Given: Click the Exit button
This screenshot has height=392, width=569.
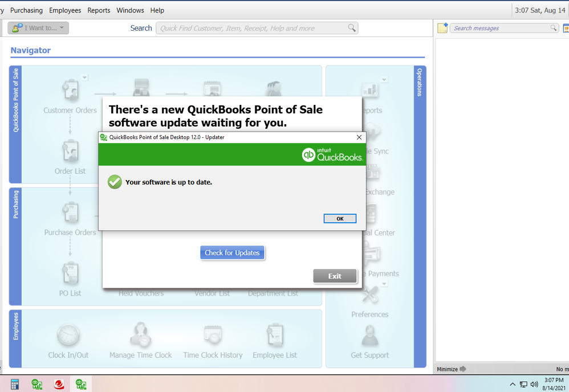Looking at the screenshot, I should (335, 276).
